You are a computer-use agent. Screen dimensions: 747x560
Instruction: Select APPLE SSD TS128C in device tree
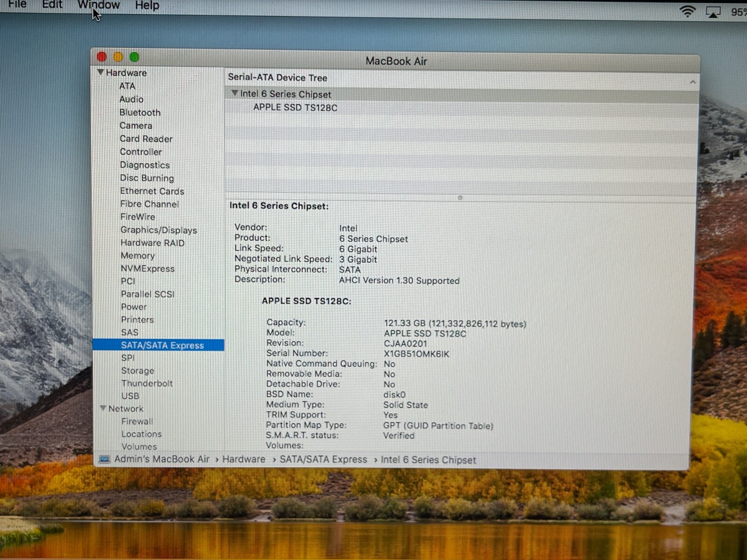[295, 108]
